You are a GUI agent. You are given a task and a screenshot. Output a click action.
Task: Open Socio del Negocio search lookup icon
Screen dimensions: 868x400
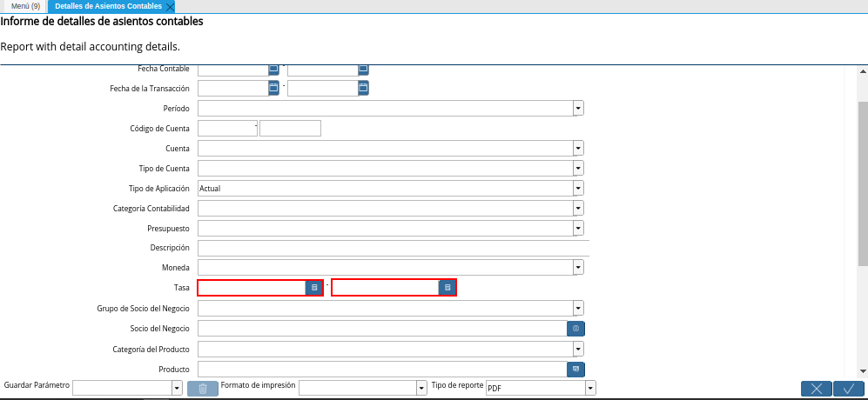point(575,329)
